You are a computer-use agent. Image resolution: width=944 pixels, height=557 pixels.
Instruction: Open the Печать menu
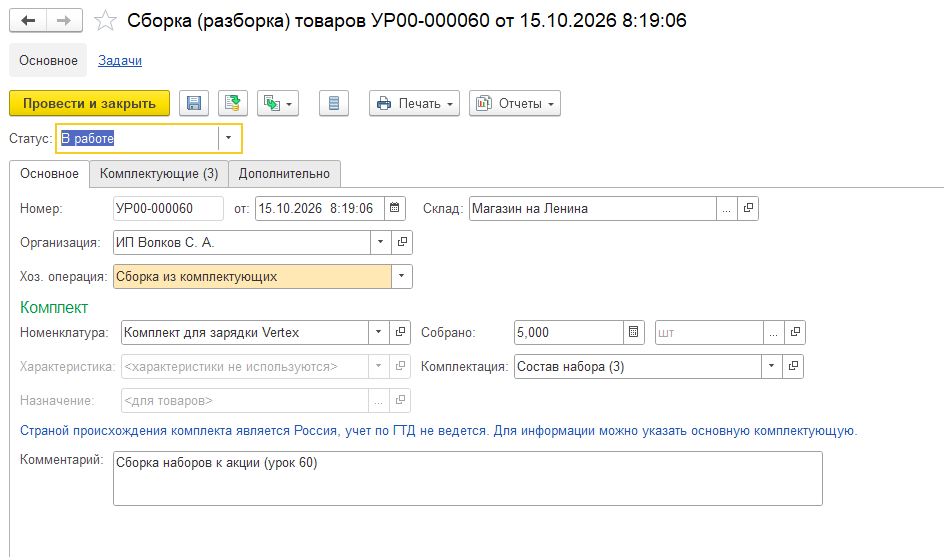tap(414, 103)
